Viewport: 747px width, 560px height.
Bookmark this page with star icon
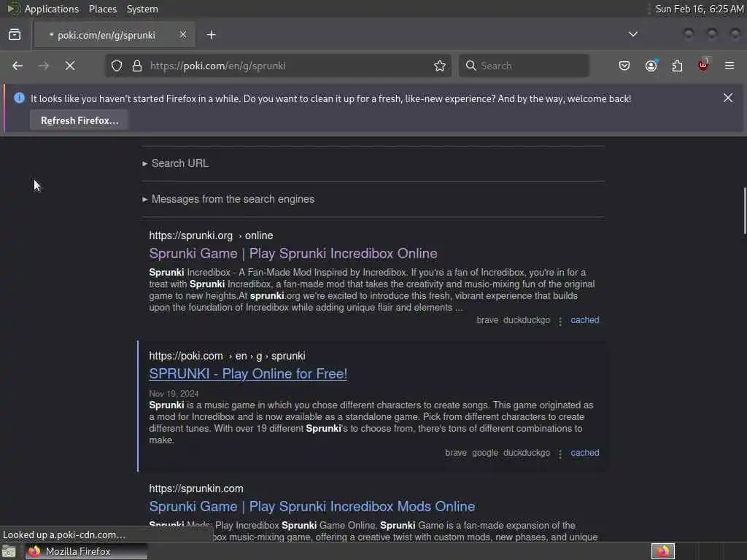click(440, 66)
